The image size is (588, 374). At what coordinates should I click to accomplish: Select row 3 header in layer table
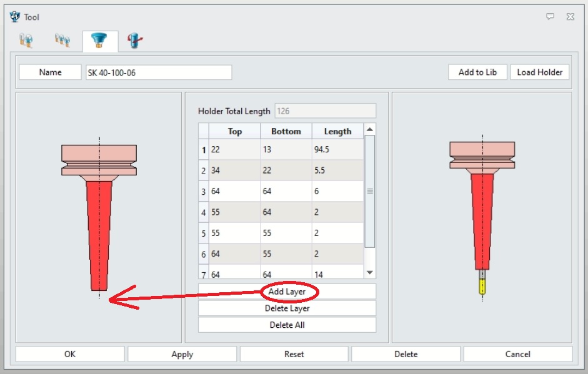click(x=204, y=192)
